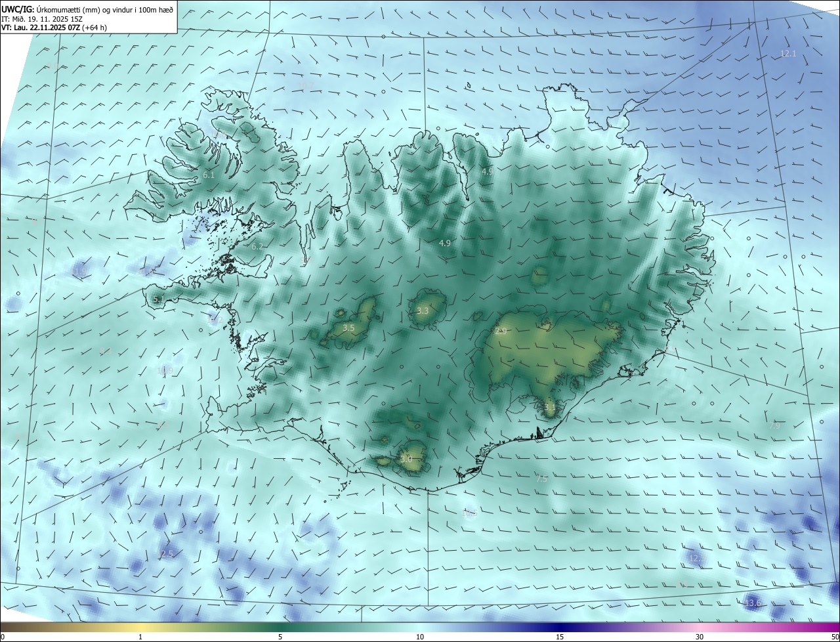840x642 pixels.
Task: Click the 7.9 value in the east
Action: tap(775, 425)
